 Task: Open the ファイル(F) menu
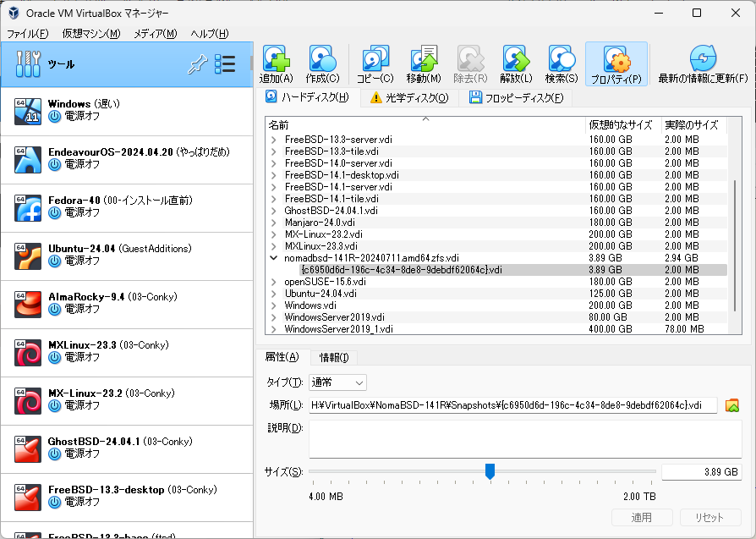[x=27, y=34]
